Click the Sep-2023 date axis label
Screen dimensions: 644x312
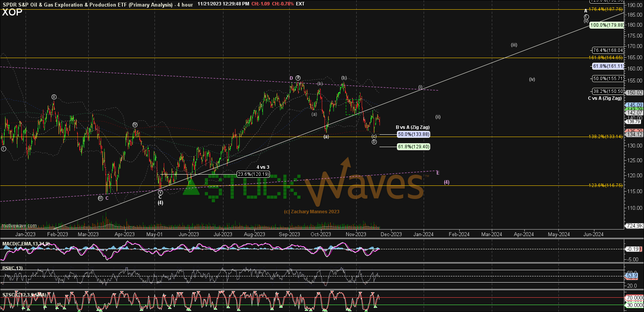point(289,234)
